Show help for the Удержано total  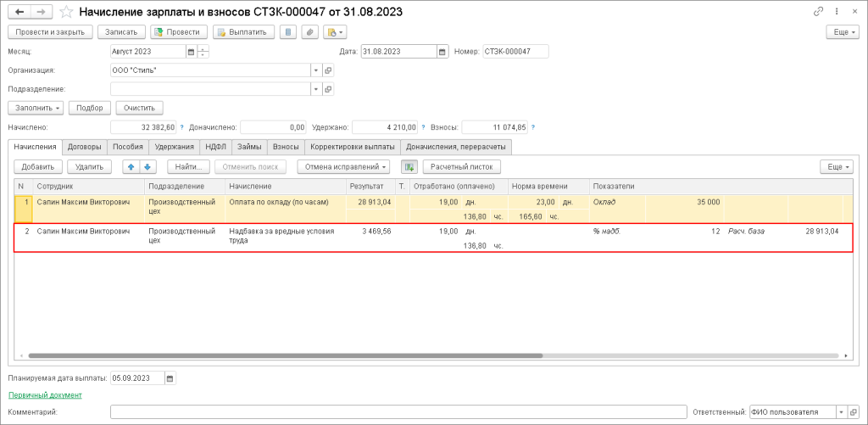point(424,127)
